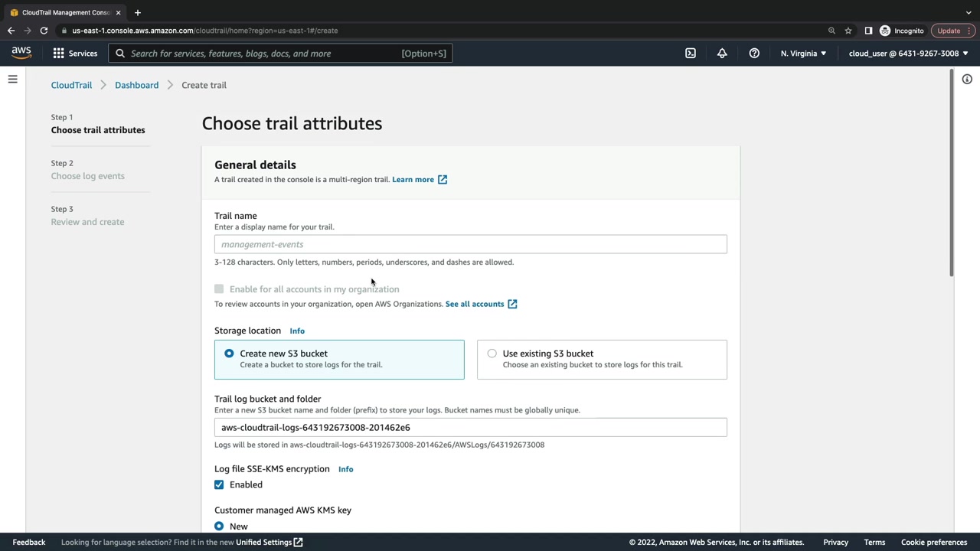Open the browser tab list chevron
The width and height of the screenshot is (980, 551).
(969, 12)
